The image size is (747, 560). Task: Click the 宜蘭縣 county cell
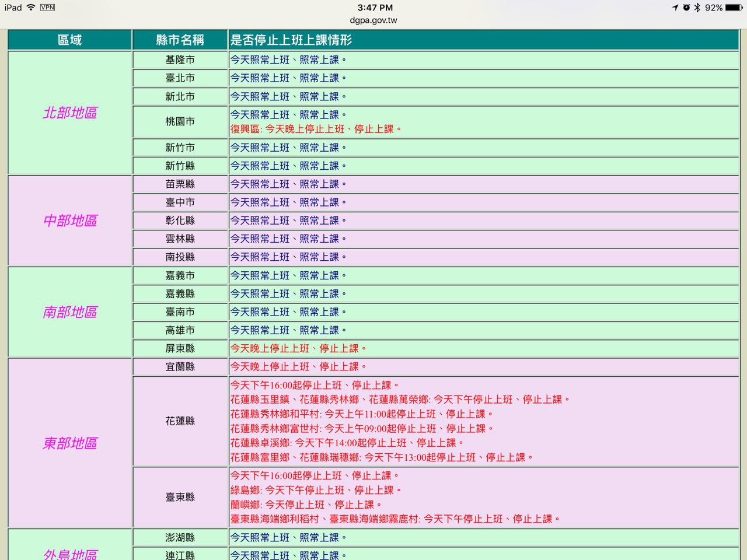click(x=180, y=367)
